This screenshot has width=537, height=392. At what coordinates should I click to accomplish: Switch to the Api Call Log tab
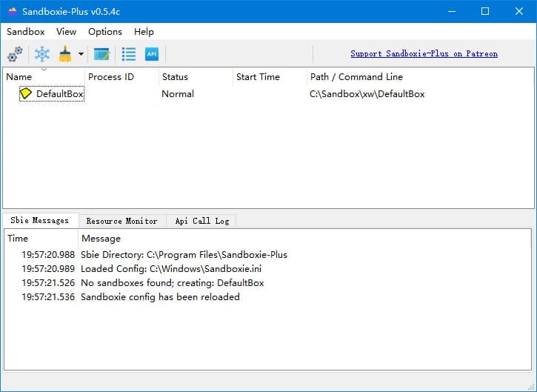[201, 221]
